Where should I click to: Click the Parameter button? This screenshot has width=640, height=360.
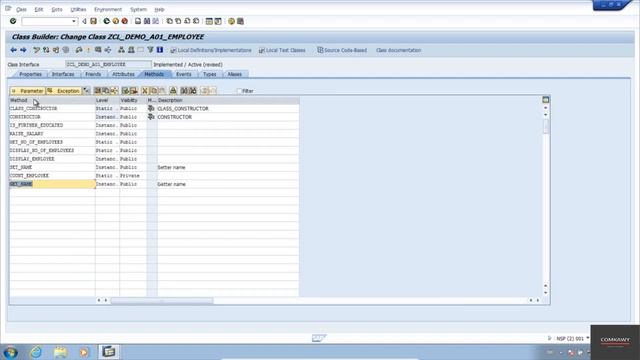pyautogui.click(x=28, y=91)
